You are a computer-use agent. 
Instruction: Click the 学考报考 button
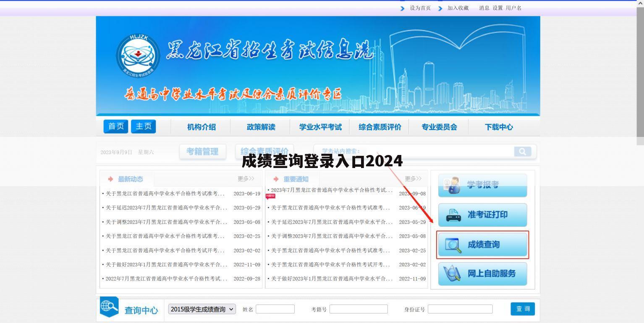pos(482,185)
